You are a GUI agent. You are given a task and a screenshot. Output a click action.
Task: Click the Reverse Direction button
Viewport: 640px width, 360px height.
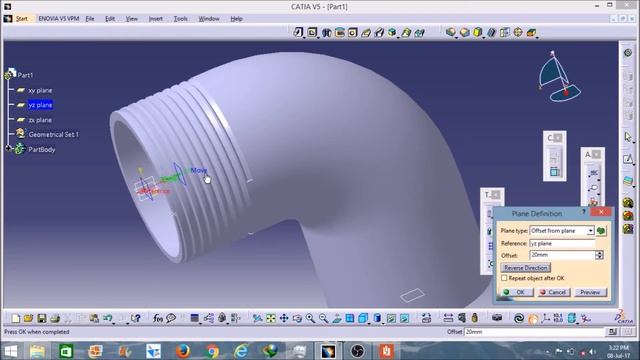coord(526,268)
